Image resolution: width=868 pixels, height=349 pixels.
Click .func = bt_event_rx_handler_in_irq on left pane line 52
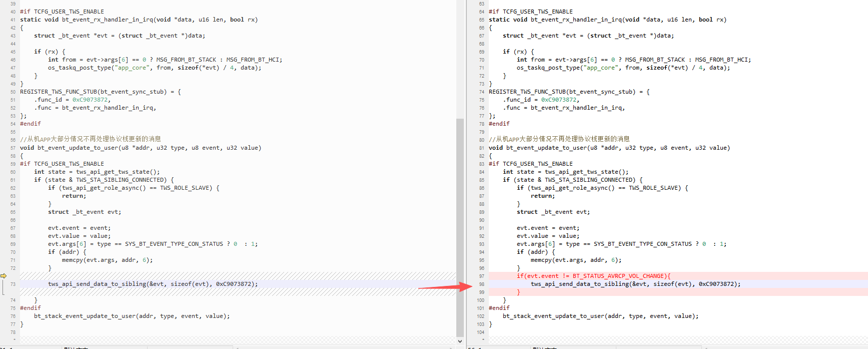coord(95,108)
